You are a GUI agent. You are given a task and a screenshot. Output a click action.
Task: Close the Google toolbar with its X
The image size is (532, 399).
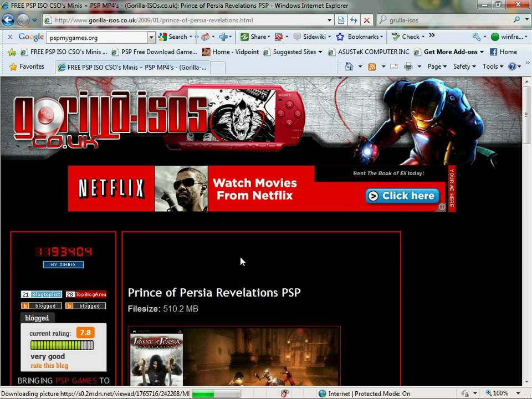[x=10, y=37]
